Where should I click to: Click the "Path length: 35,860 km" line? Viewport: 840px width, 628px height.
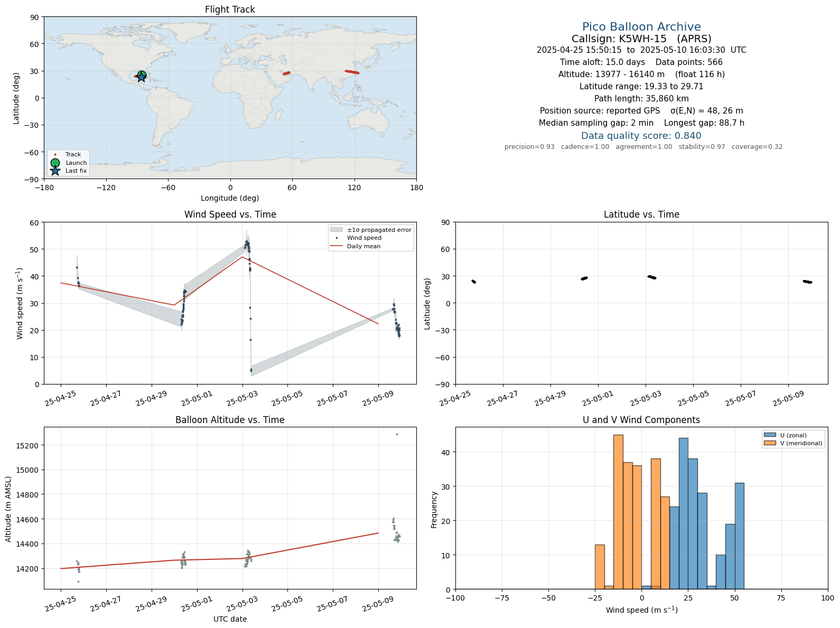pyautogui.click(x=641, y=99)
